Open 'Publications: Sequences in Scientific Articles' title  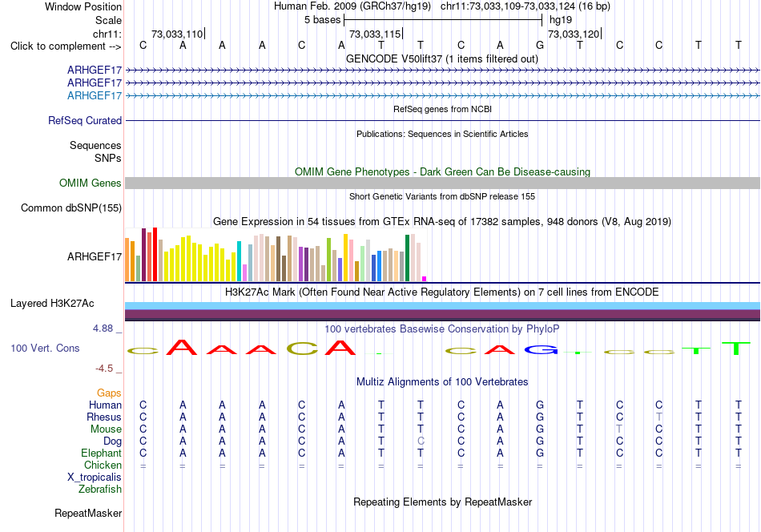442,134
